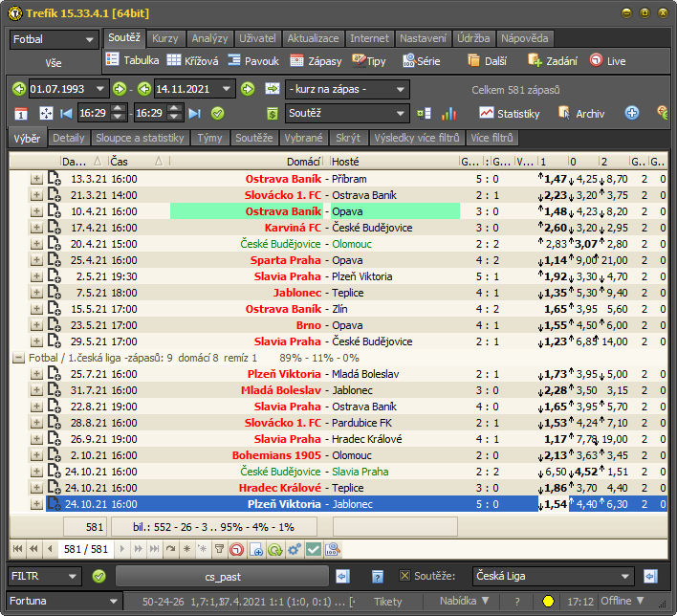Click the bar chart icon beside Soutěž
Screen dimensions: 677x616
tap(448, 114)
